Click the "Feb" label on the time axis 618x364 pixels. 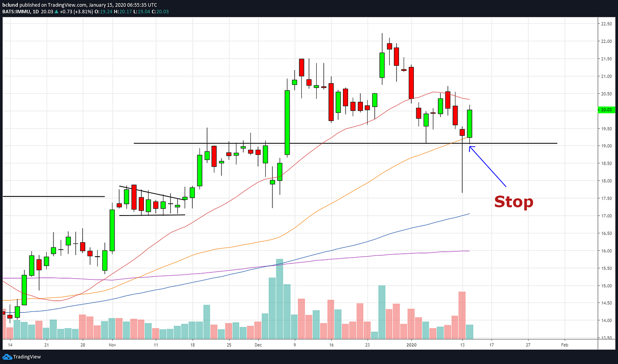pyautogui.click(x=564, y=345)
